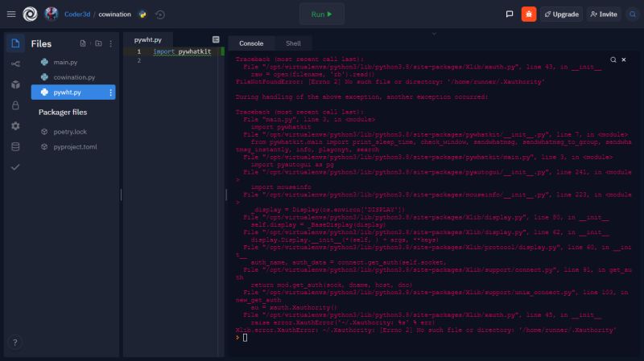
Task: Select pywht.py in the file tree
Action: click(73, 92)
